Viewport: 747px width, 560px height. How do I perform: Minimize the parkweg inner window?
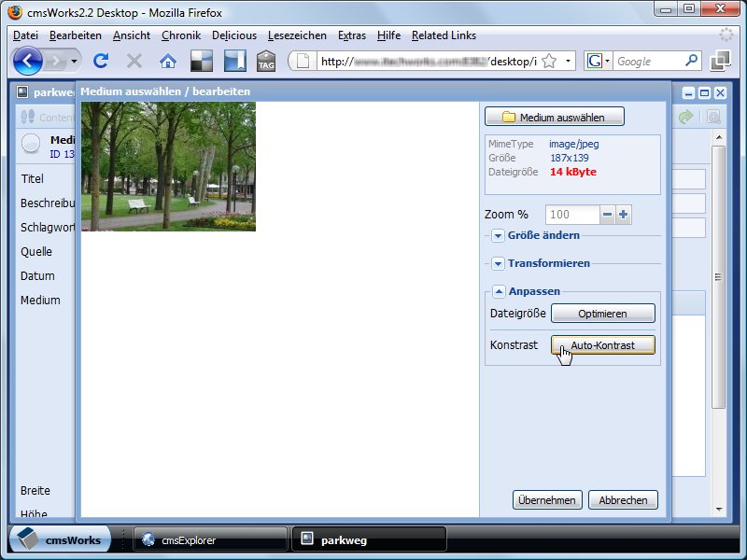pyautogui.click(x=688, y=92)
